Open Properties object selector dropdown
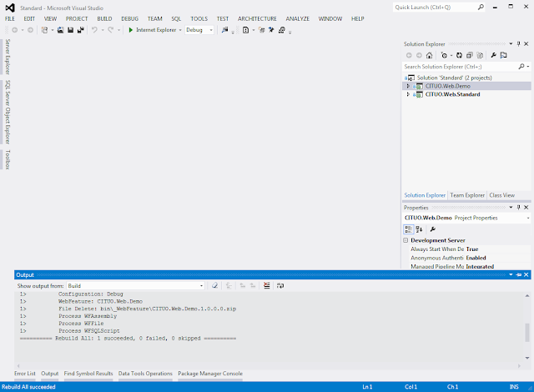Screen dimensions: 534x392 [528, 218]
